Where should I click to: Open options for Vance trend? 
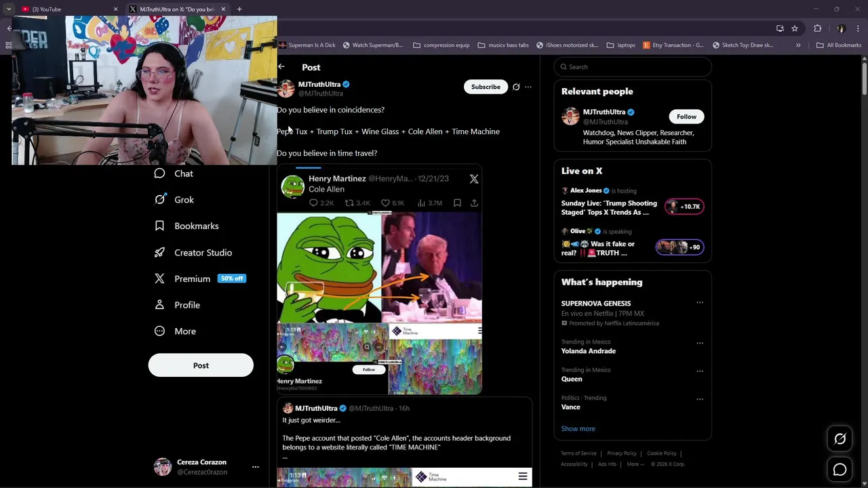click(700, 399)
